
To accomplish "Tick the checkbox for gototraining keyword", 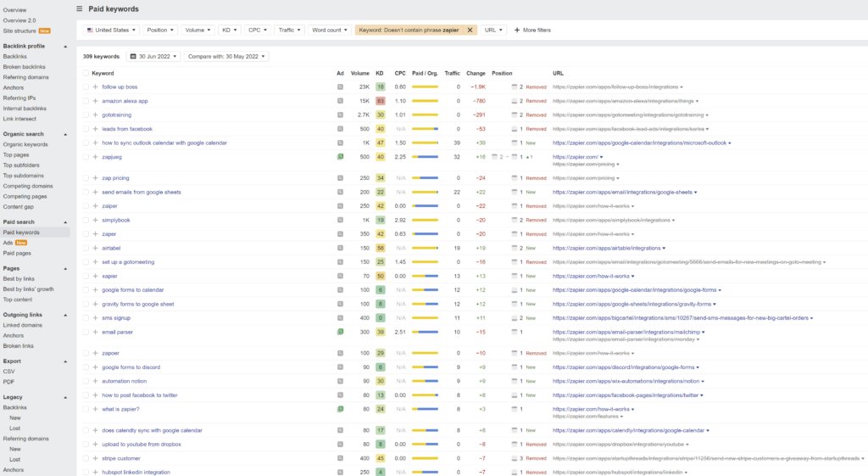I will coord(86,115).
